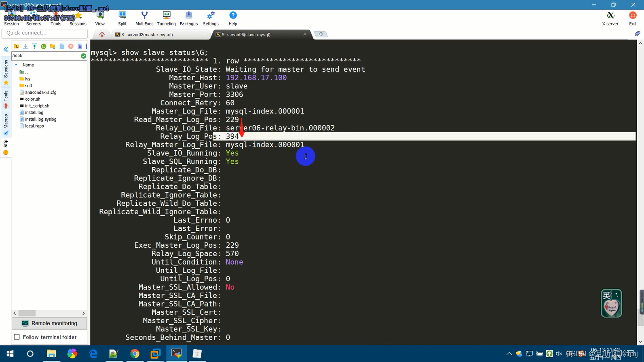The image size is (644, 362).
Task: Open the Servers toolbar button
Action: pyautogui.click(x=34, y=19)
